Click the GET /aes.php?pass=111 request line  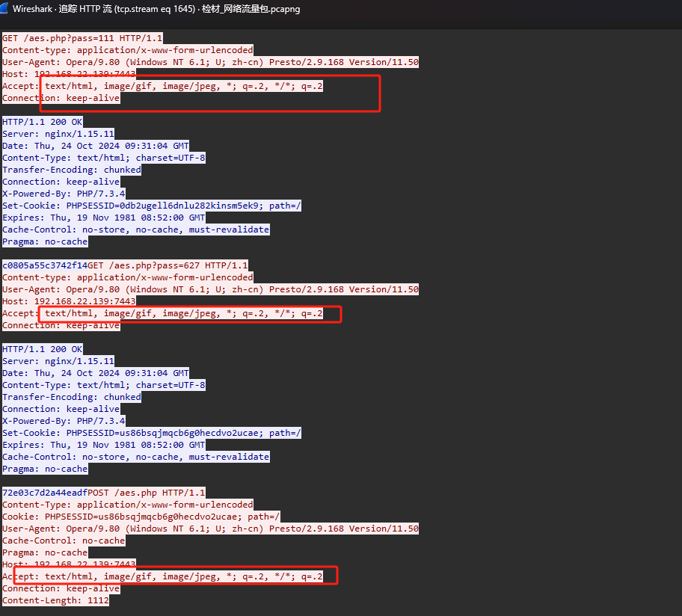tap(82, 38)
